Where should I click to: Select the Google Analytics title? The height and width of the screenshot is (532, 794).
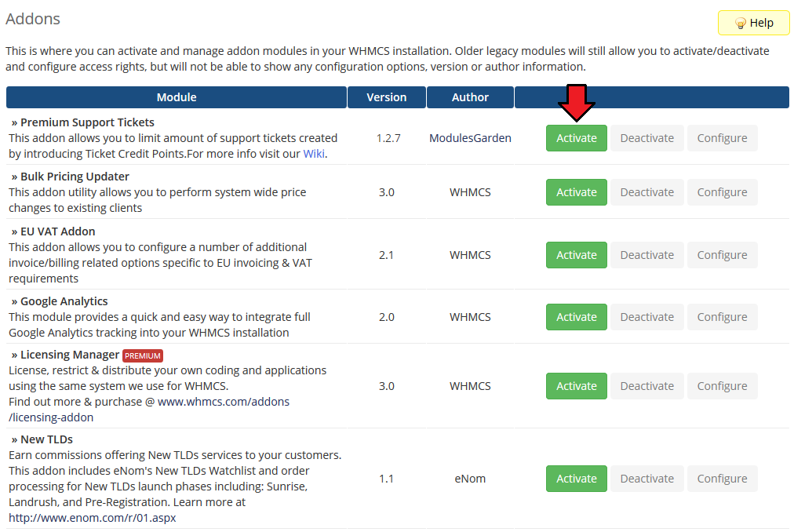[64, 301]
